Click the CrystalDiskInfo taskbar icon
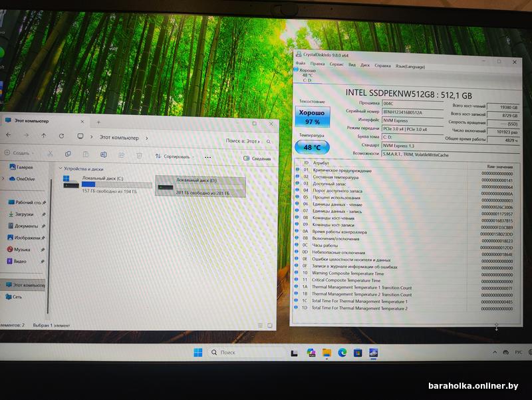Image resolution: width=532 pixels, height=400 pixels. [x=374, y=353]
